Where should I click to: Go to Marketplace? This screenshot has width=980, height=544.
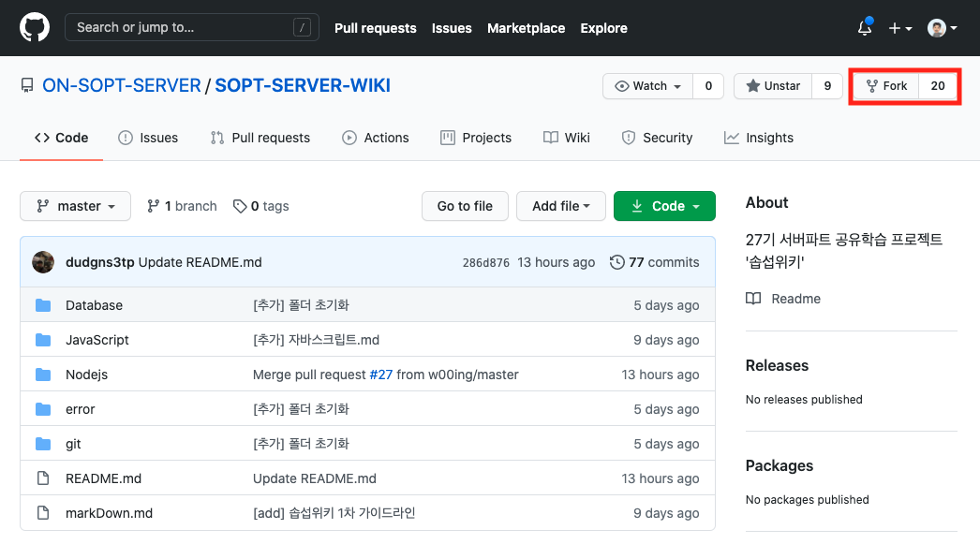(x=526, y=28)
